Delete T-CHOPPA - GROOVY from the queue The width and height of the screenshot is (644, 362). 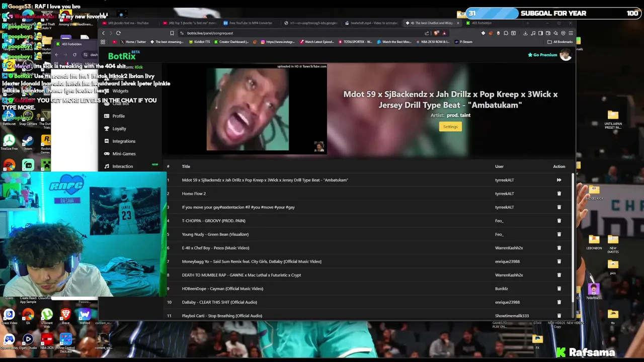[559, 221]
